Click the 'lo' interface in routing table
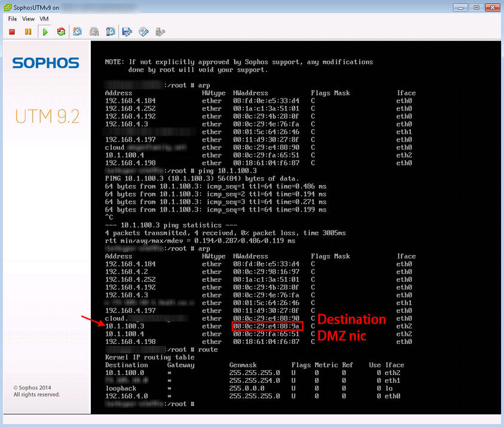This screenshot has height=427, width=504. [x=389, y=388]
